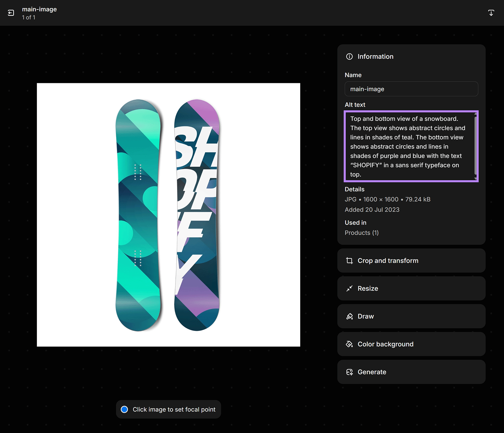Select the Draw pen icon
The height and width of the screenshot is (433, 504).
350,316
